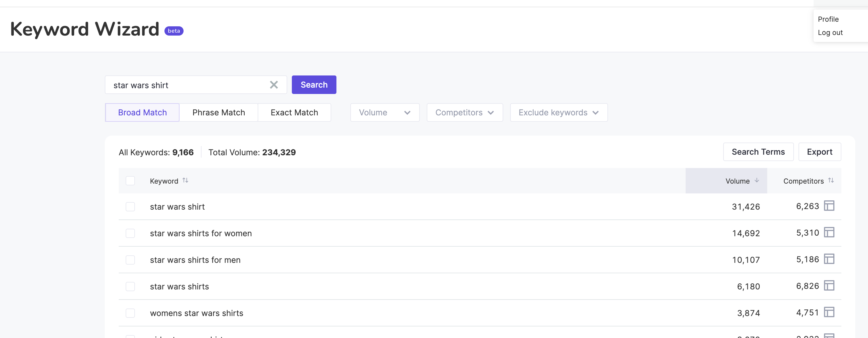Open competitor grid icon for womens star wars shirts
The width and height of the screenshot is (868, 338).
click(x=829, y=312)
